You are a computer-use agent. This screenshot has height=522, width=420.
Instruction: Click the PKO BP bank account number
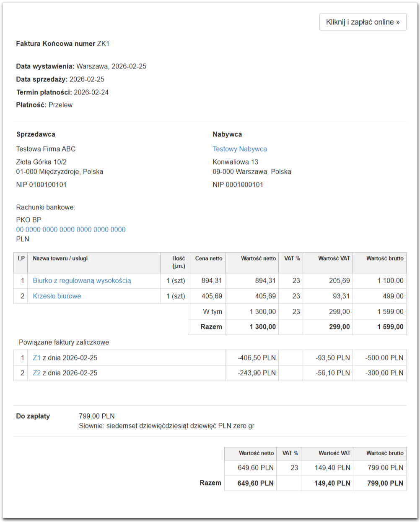coord(71,230)
